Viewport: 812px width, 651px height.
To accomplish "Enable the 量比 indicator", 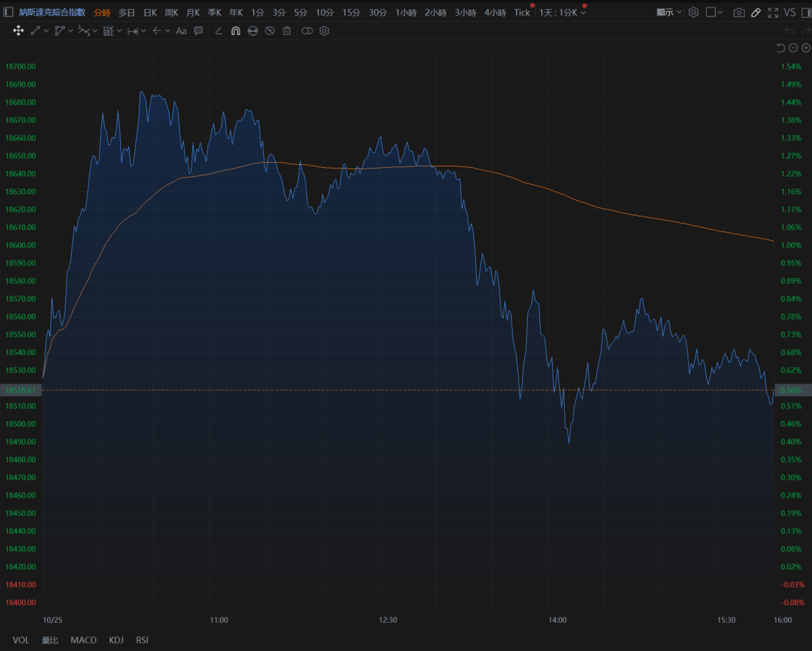I will pos(49,640).
